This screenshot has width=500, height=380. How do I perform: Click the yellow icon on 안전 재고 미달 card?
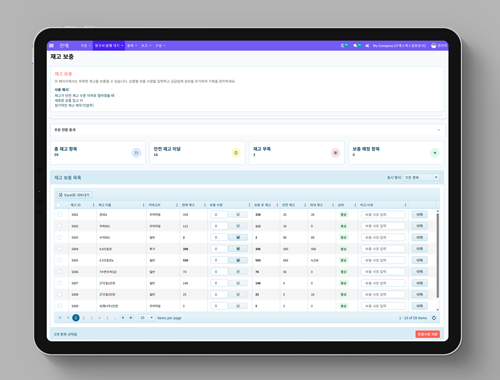click(x=236, y=153)
